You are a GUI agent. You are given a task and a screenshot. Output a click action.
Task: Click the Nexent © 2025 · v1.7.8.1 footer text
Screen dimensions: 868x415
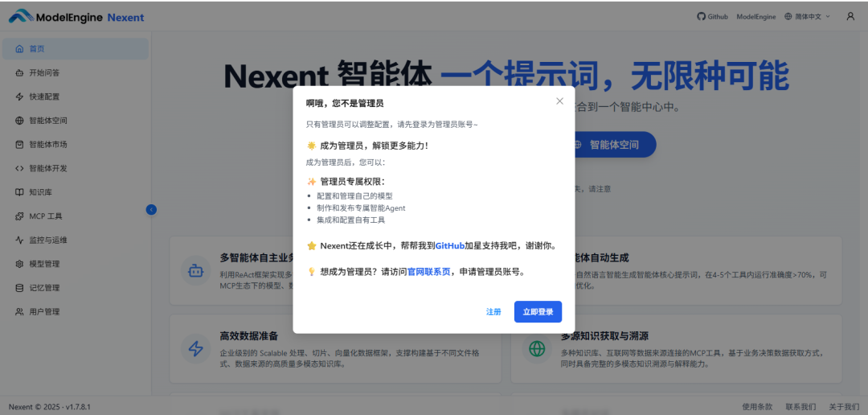[49, 406]
